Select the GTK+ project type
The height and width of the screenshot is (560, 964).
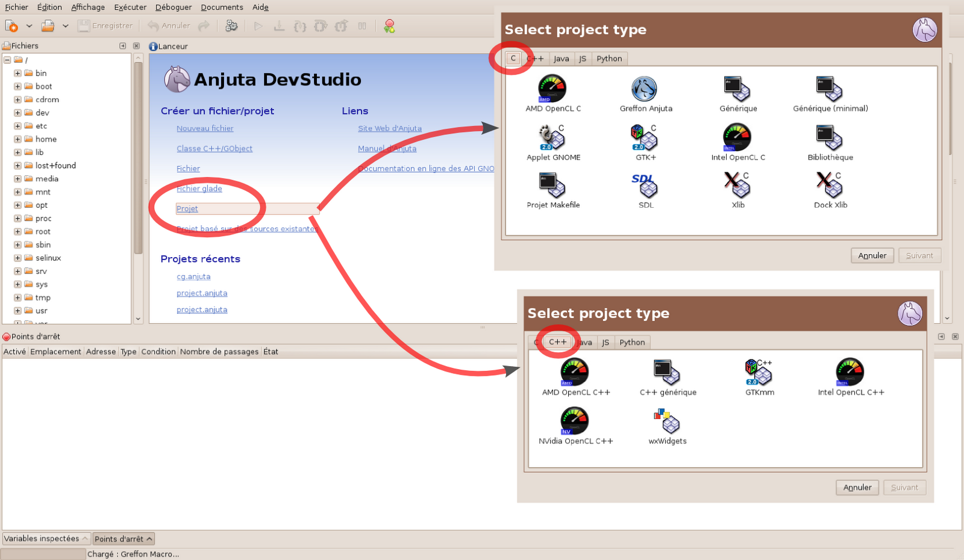tap(646, 143)
